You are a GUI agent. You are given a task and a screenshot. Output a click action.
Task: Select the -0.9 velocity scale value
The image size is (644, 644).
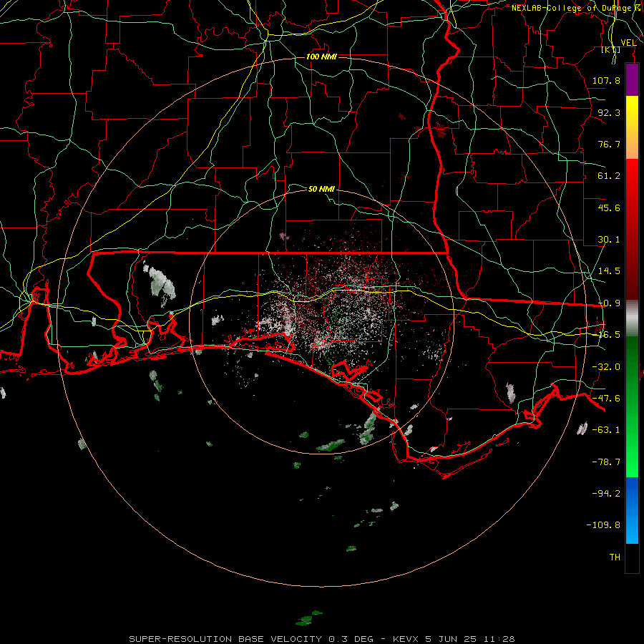pos(609,303)
